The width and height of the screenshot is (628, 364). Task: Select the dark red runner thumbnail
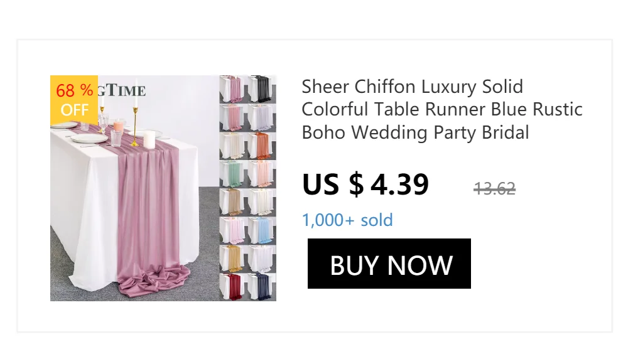(x=234, y=287)
